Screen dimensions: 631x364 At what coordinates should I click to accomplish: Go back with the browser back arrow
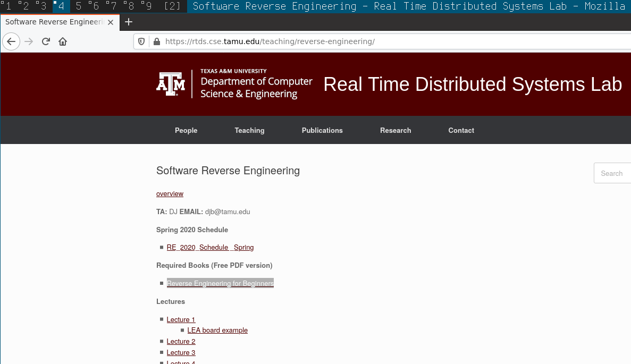11,41
